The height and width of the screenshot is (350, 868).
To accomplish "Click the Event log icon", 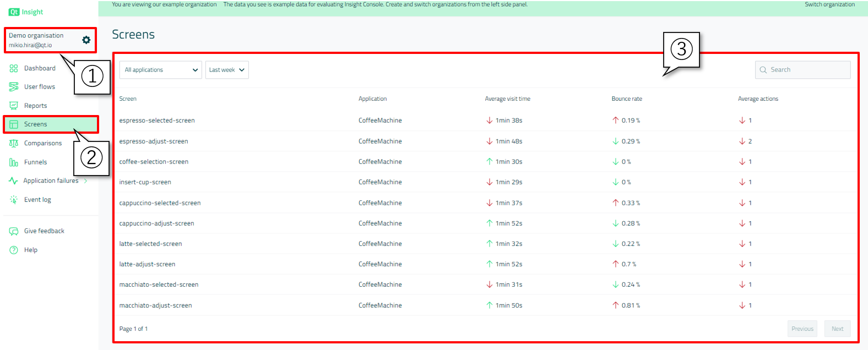I will coord(14,200).
